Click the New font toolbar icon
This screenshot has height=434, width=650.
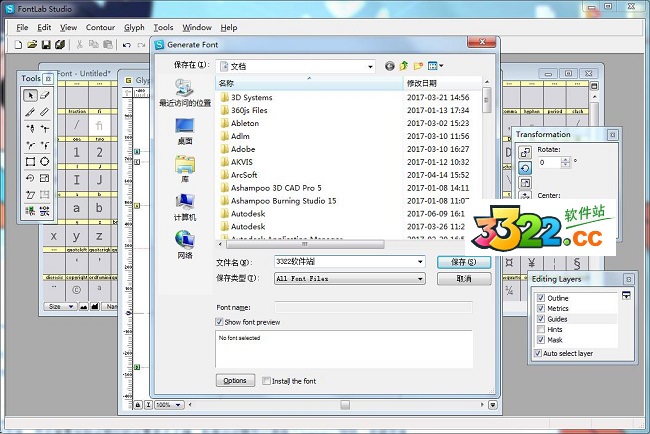[x=18, y=44]
